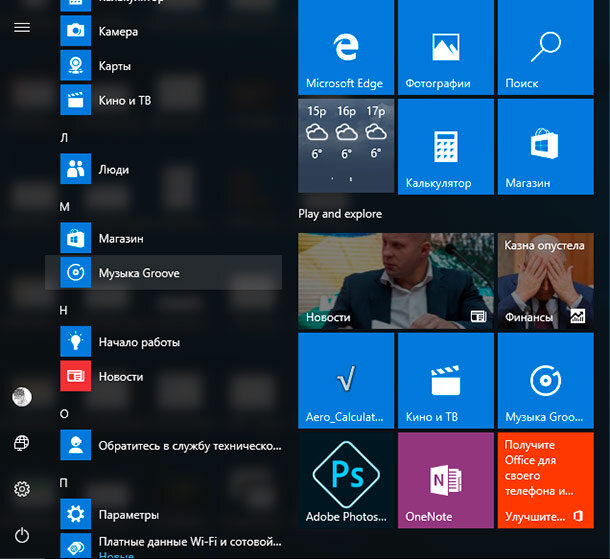Open Новости live news tile
This screenshot has height=559, width=610.
396,281
